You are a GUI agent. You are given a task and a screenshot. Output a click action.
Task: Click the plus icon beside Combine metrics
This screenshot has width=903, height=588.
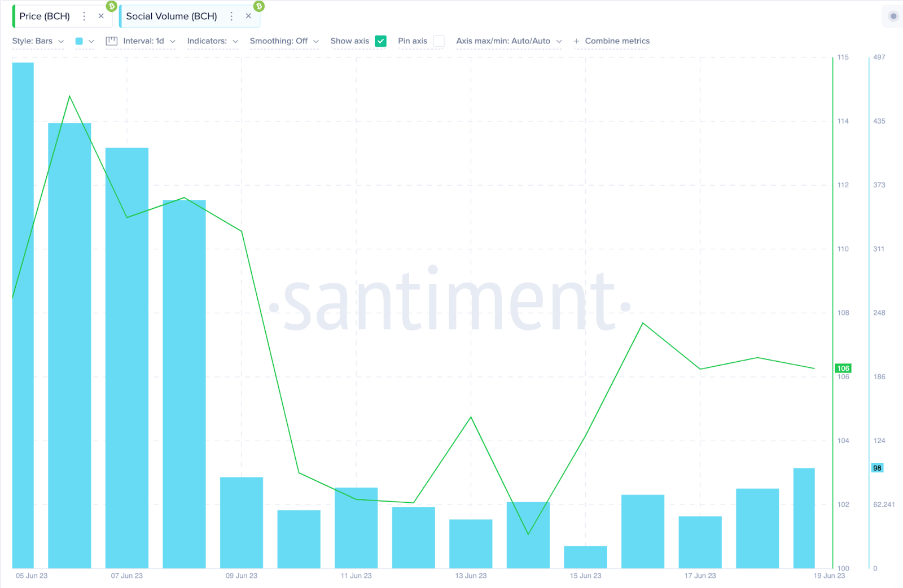click(x=576, y=41)
